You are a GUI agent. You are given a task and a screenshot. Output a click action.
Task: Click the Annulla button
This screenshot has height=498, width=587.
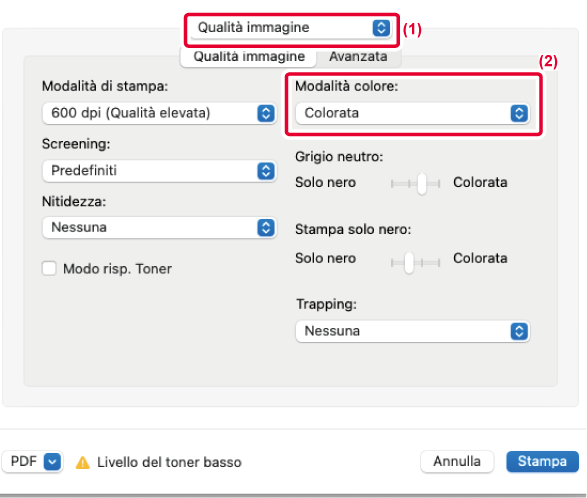coord(457,461)
